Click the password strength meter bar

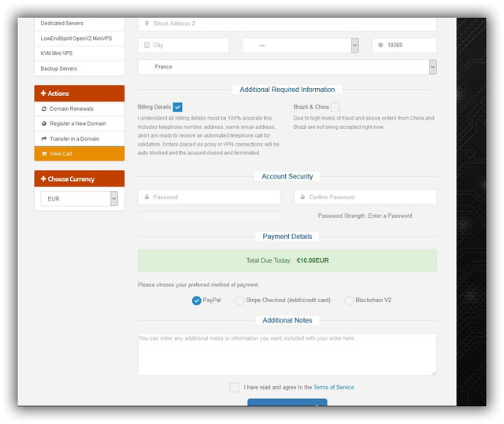tap(209, 215)
